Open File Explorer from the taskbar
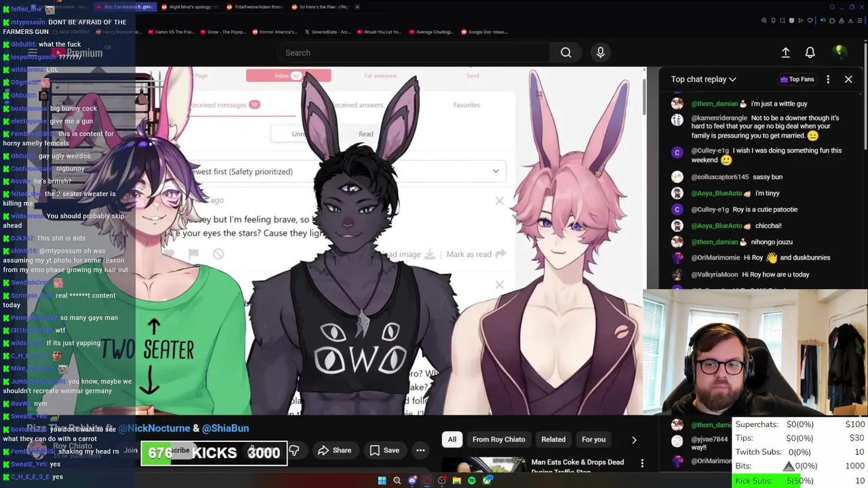Viewport: 868px width, 488px height. coord(457,481)
